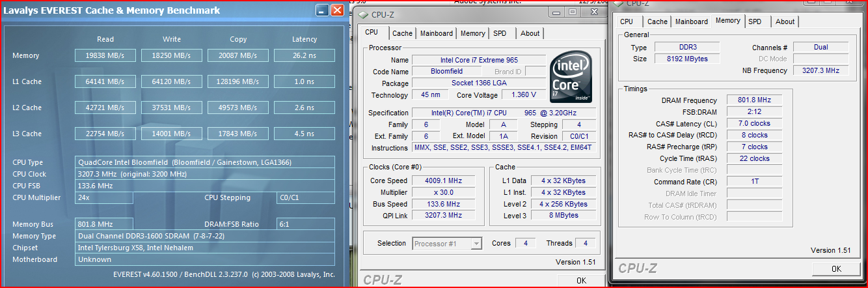This screenshot has width=868, height=288.
Task: Click the CAS# Latency value 7.0 clocks
Action: 754,123
